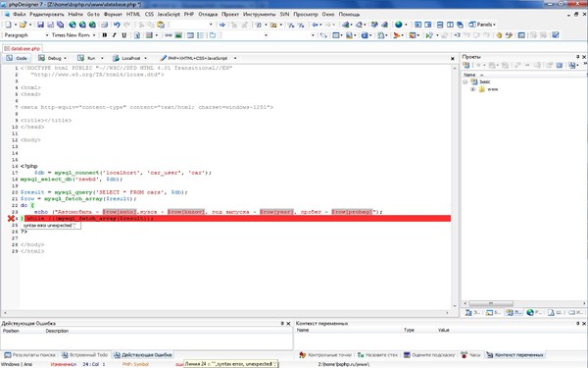Screen dimensions: 588x368
Task: Click the Debug button
Action: [50, 58]
